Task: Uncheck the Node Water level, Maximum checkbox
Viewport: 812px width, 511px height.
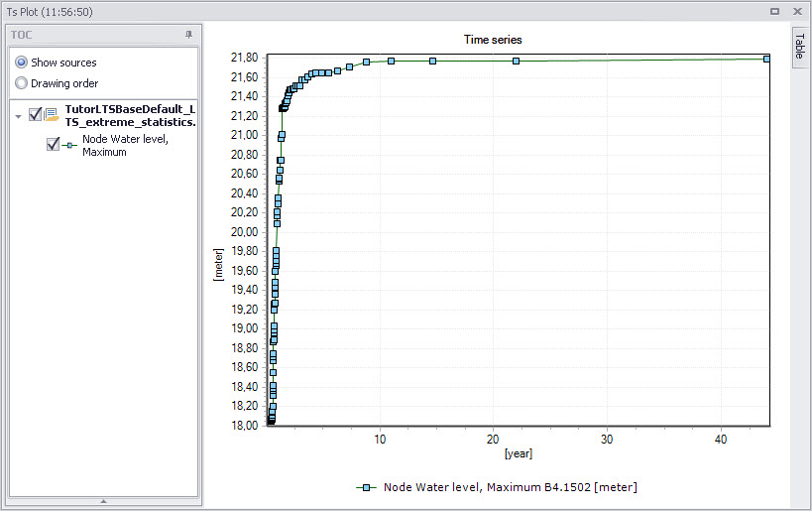Action: click(53, 144)
